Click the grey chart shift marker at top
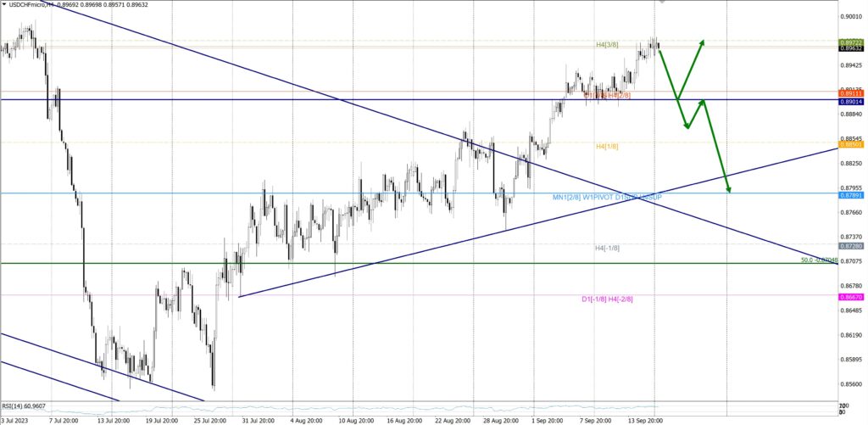This screenshot has height=425, width=868. 662,2
